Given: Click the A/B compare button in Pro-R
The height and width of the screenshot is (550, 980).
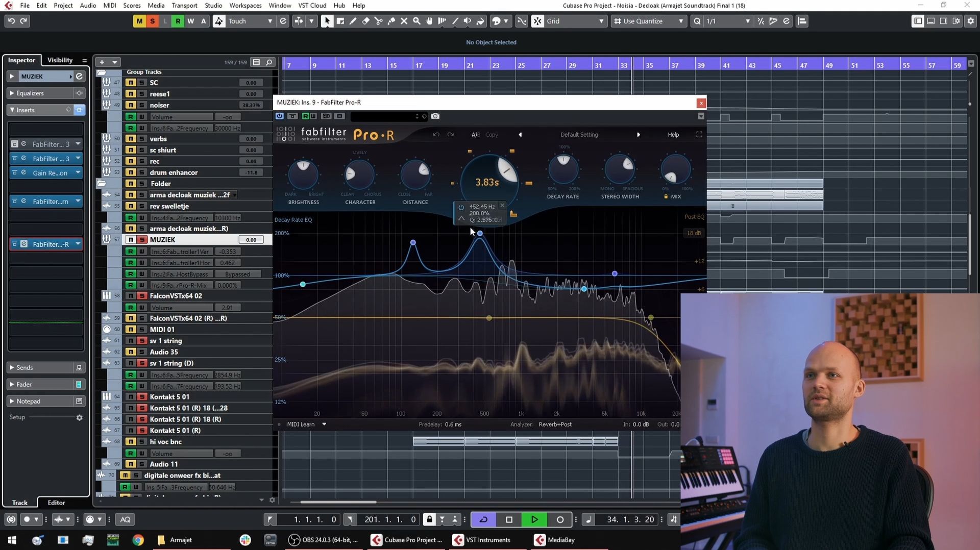Looking at the screenshot, I should 475,135.
